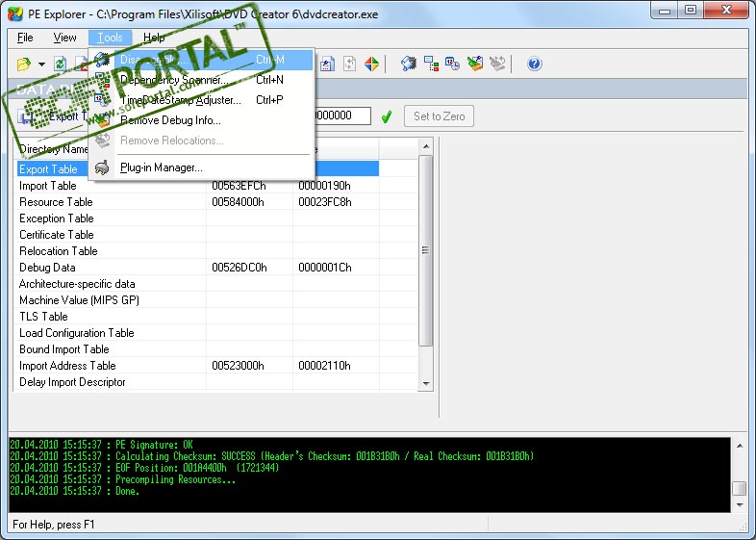Image resolution: width=756 pixels, height=540 pixels.
Task: Click the Directory Name column header
Action: coord(53,149)
